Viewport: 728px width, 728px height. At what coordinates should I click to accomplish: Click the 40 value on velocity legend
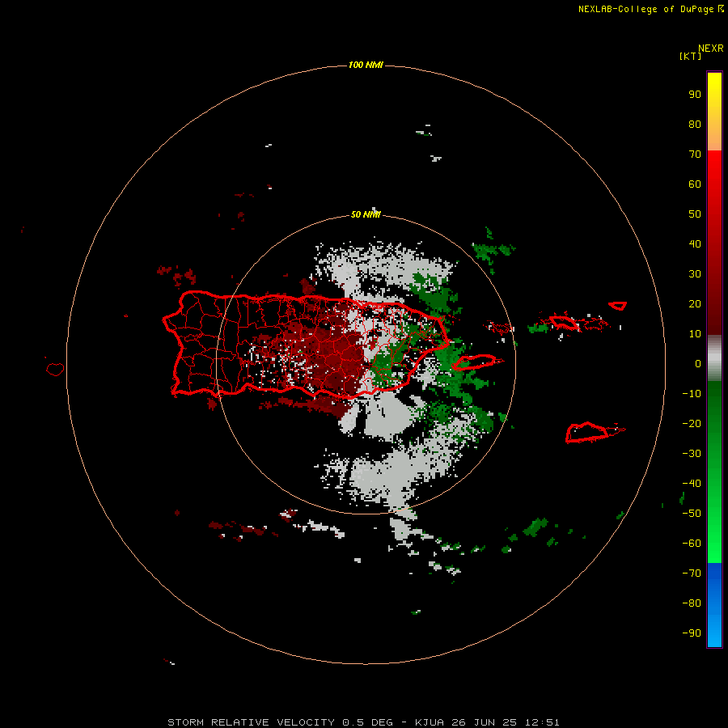point(695,244)
